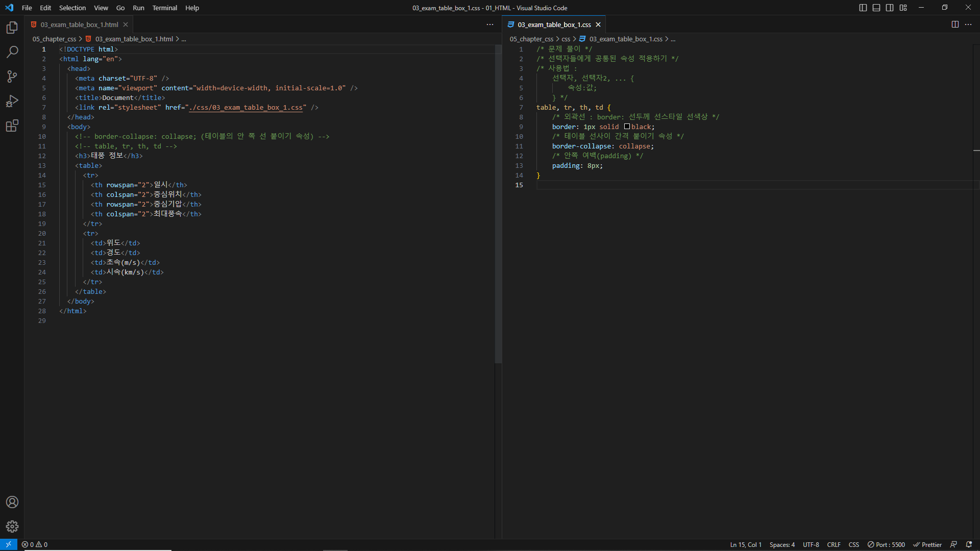Click the notifications bell in status bar
The image size is (980, 551).
click(x=969, y=544)
